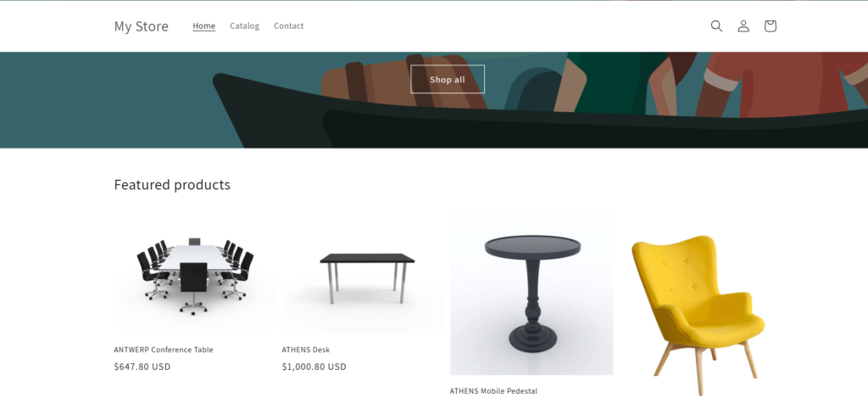This screenshot has width=868, height=398.
Task: Click the Featured products heading
Action: pyautogui.click(x=172, y=185)
